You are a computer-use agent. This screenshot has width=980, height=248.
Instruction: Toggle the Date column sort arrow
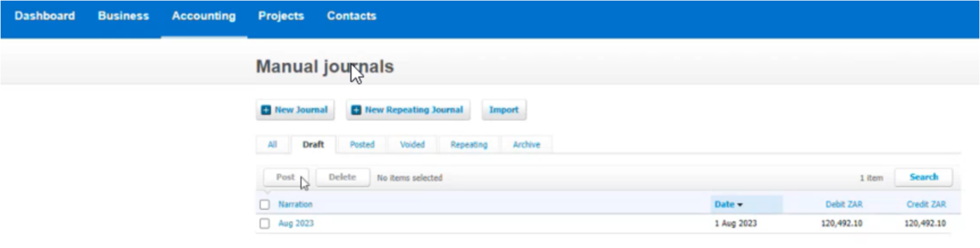point(740,205)
